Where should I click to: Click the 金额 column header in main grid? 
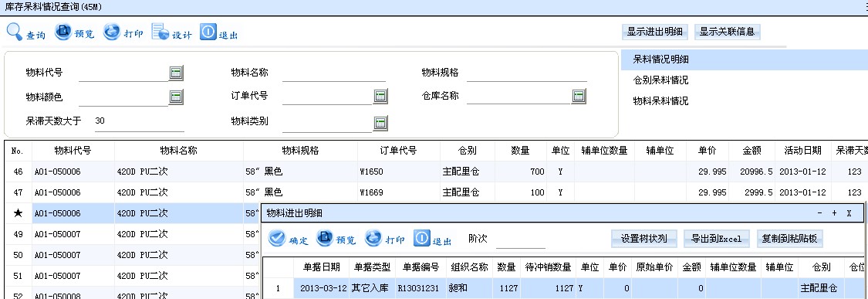click(x=751, y=151)
